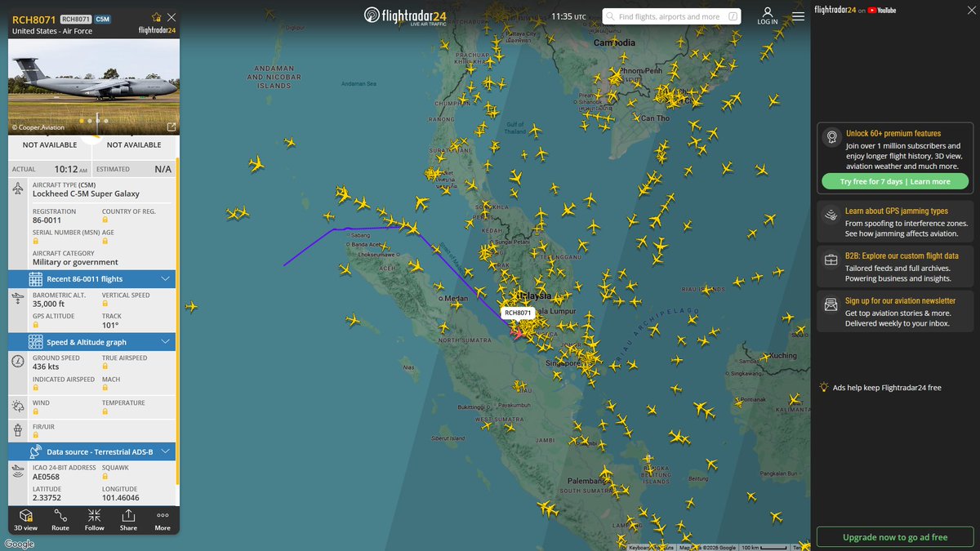Click the lock under Temperature
The image size is (980, 551).
click(x=105, y=412)
